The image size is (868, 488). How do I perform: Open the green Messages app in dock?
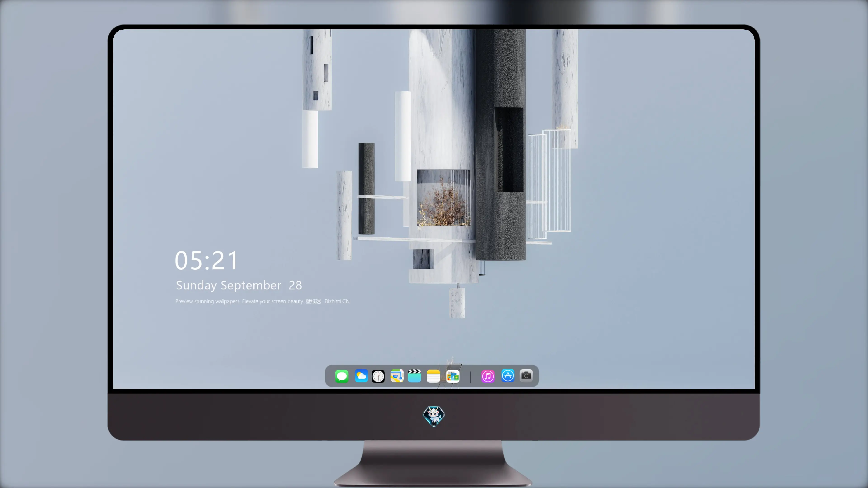click(342, 376)
